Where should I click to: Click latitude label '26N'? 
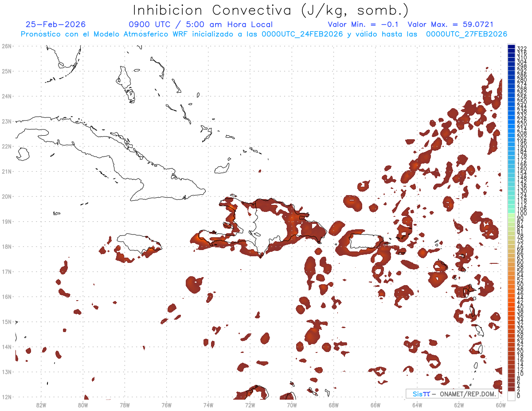(7, 46)
